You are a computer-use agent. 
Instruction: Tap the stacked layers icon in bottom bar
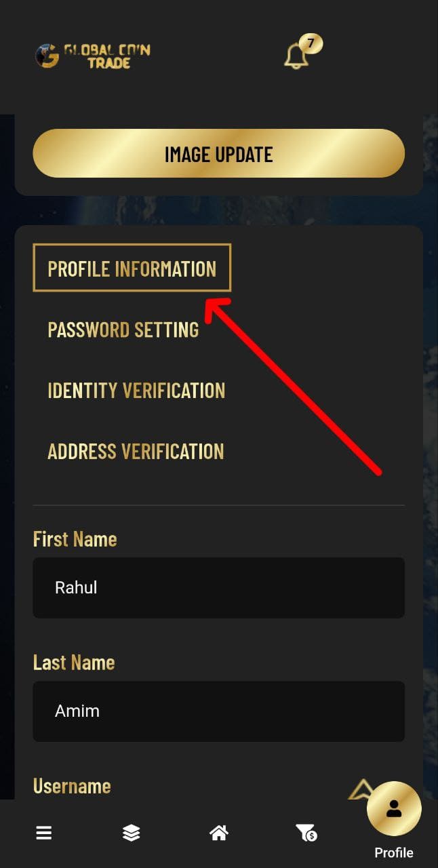132,833
